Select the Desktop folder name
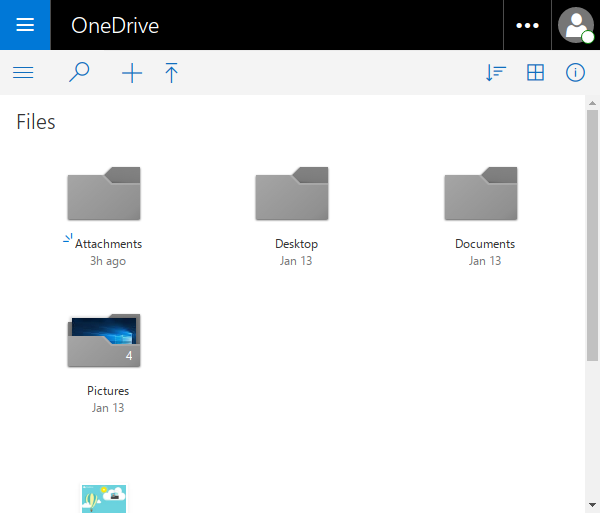 click(297, 244)
